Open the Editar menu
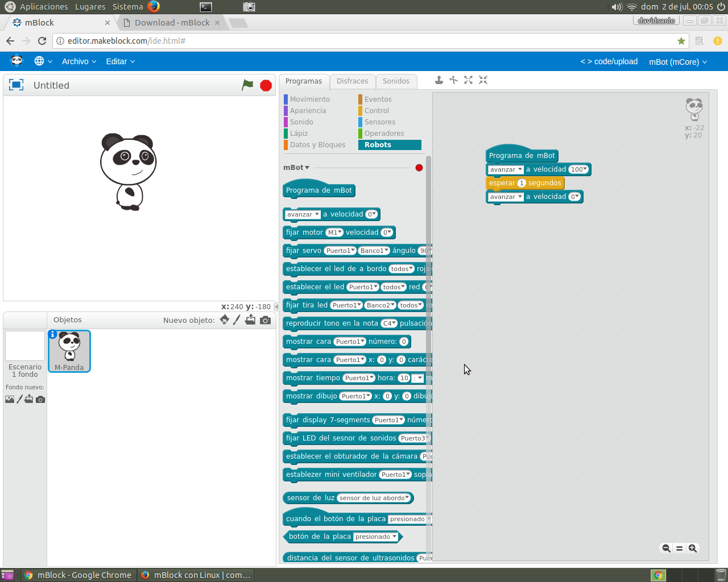728x582 pixels. [x=121, y=61]
